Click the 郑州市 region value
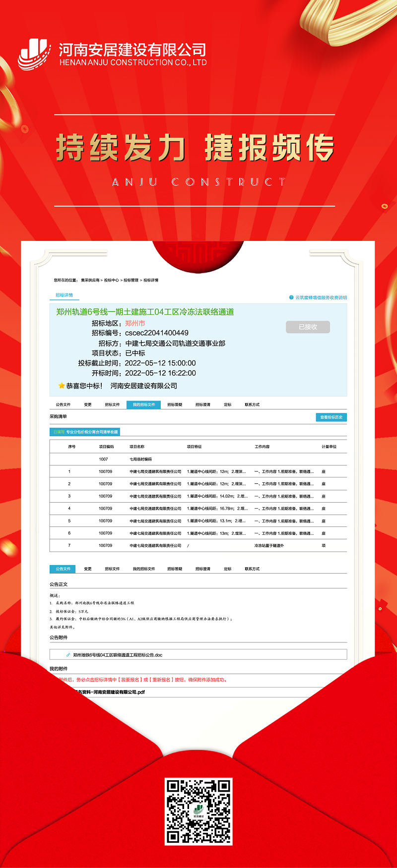Screen dimensions: 397x868 (135, 323)
